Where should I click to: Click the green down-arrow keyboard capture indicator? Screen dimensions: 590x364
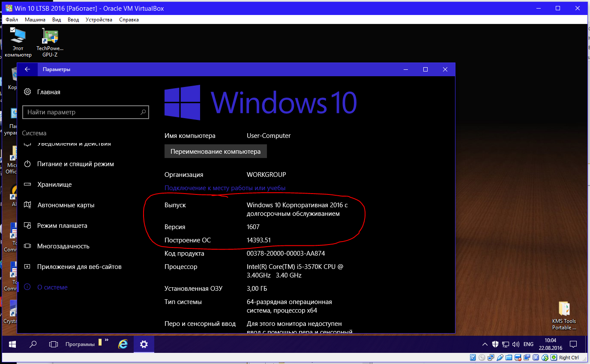[554, 358]
